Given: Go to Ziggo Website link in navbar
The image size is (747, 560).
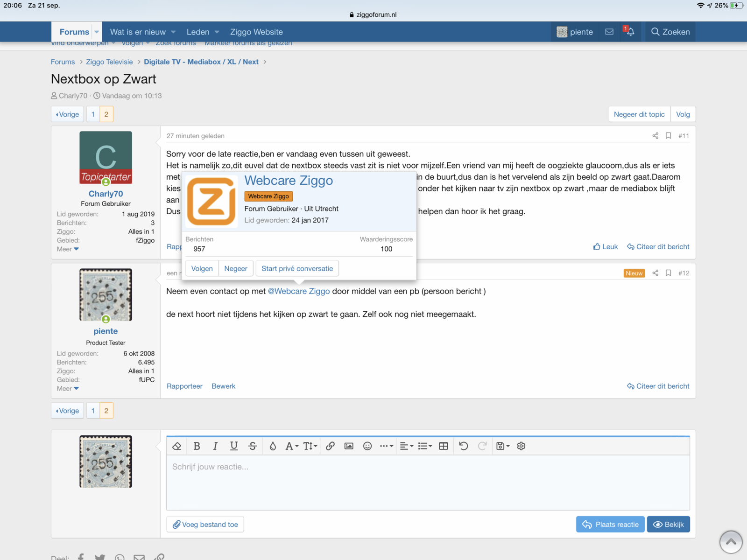Looking at the screenshot, I should coord(256,32).
